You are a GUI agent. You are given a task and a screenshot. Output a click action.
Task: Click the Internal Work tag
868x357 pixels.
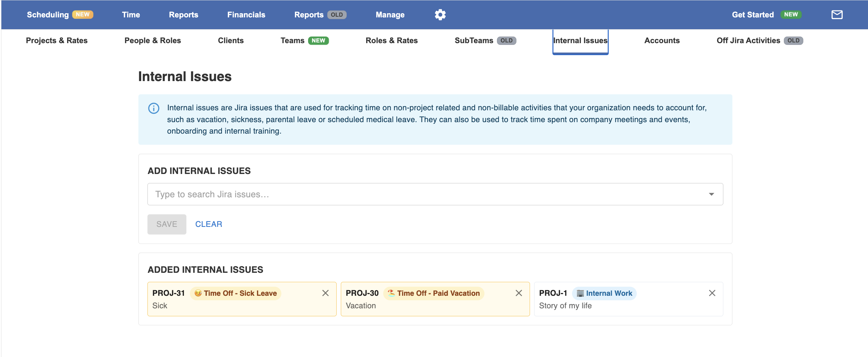pos(604,293)
